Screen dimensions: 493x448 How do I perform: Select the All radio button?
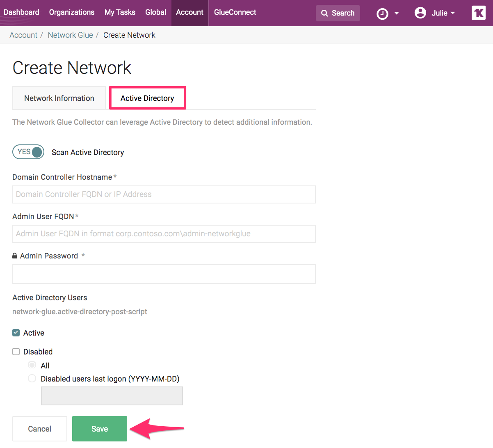32,365
